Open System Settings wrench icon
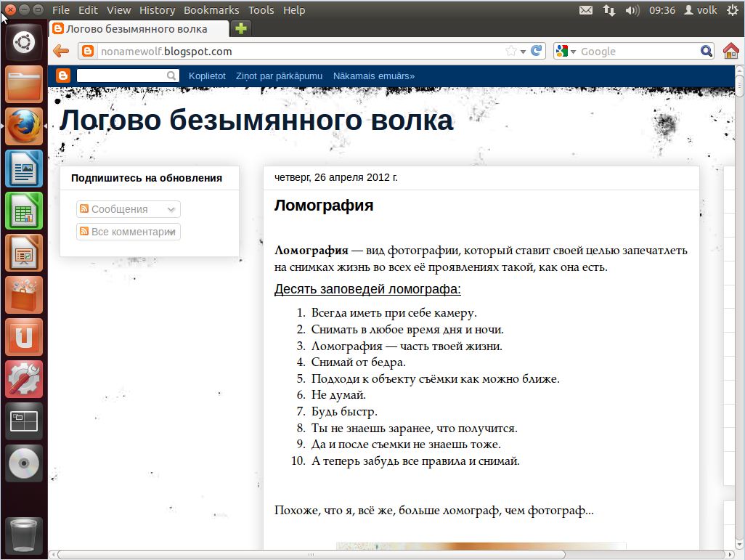Viewport: 745px width, 560px height. (24, 379)
